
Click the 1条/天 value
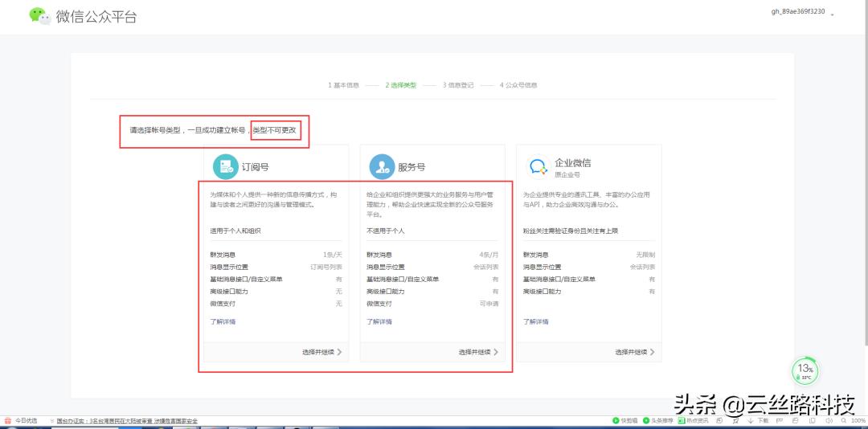(333, 255)
